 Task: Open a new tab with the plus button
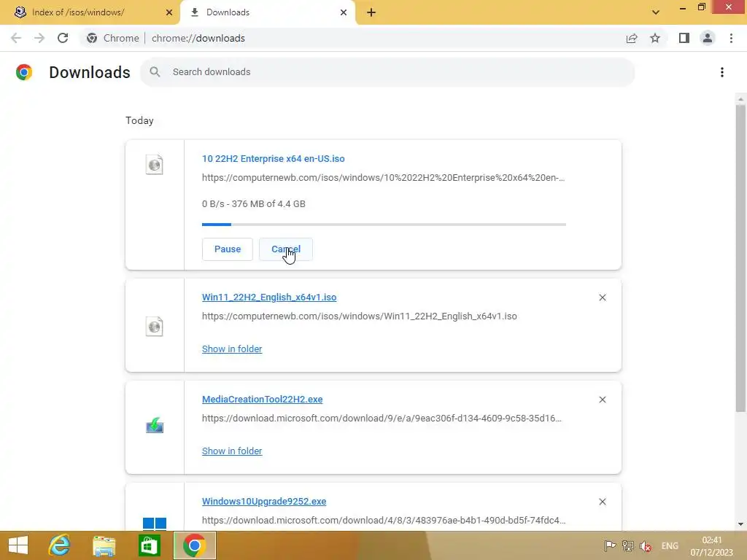point(371,12)
